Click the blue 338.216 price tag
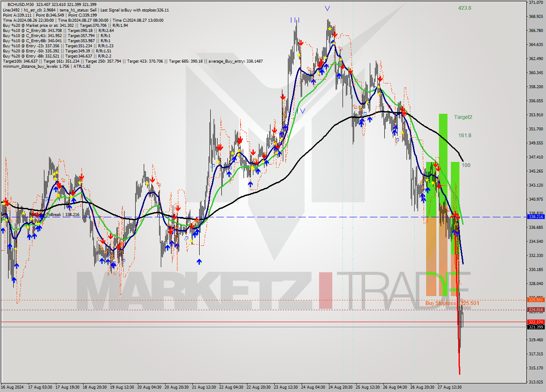 (536, 217)
